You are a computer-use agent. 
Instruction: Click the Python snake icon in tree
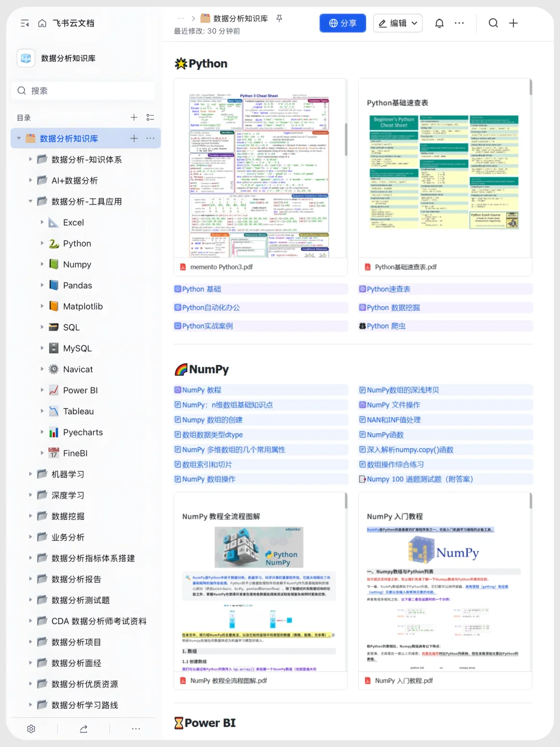[53, 243]
